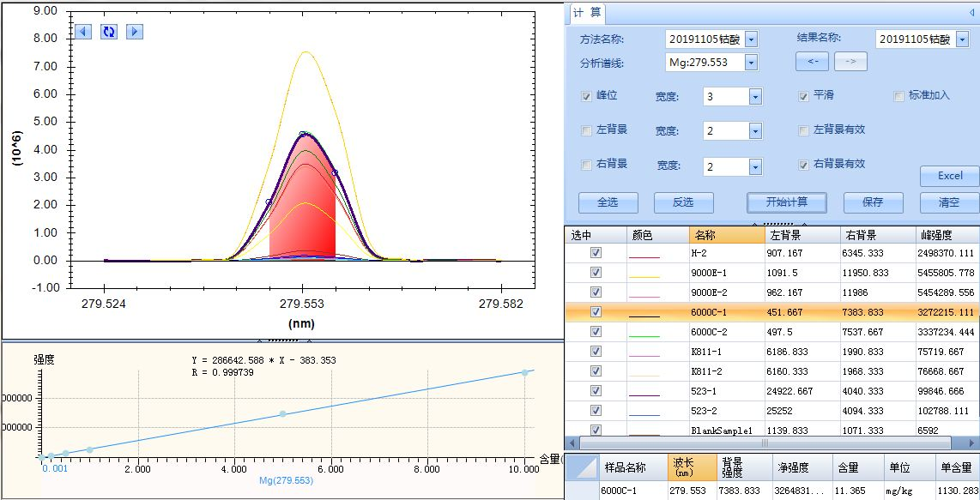
Task: Click the results table corner selector icon
Action: pyautogui.click(x=581, y=467)
